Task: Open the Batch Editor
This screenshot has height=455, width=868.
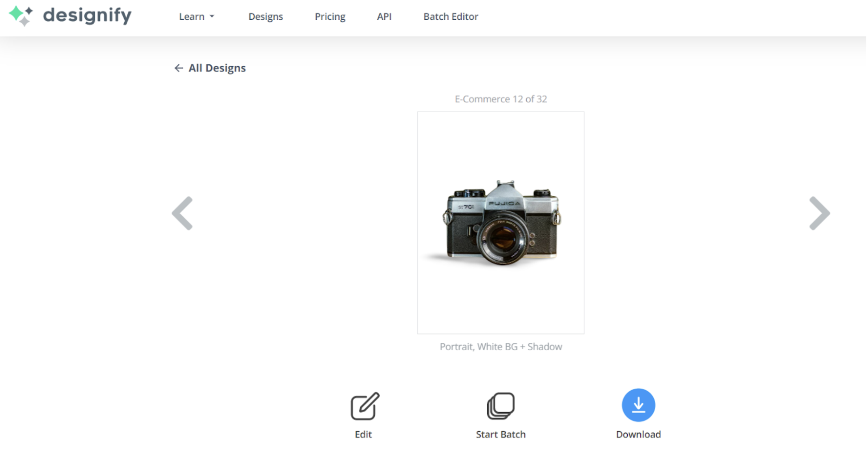Action: coord(451,17)
